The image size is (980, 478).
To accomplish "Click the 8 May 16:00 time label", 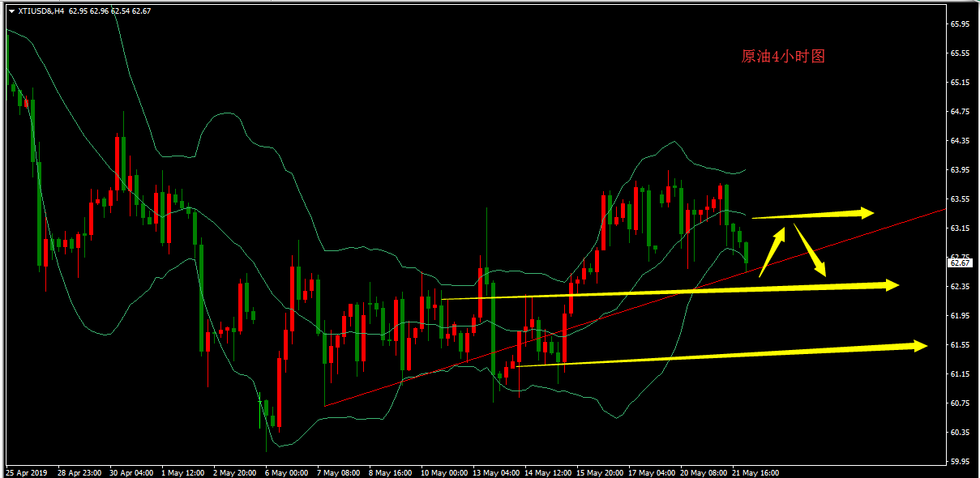I will [391, 472].
